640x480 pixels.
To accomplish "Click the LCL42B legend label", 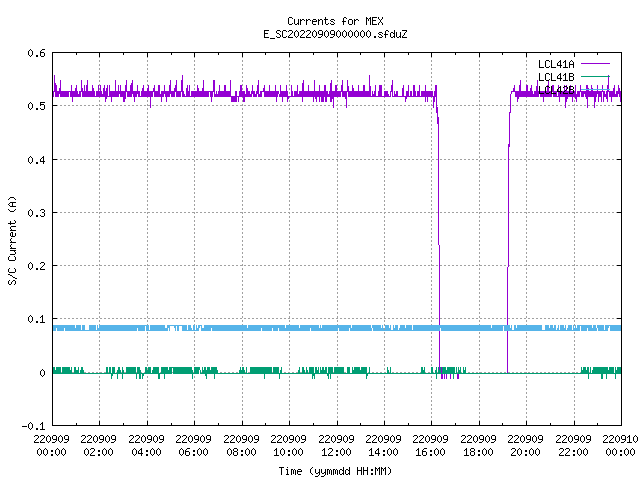I will pos(556,90).
